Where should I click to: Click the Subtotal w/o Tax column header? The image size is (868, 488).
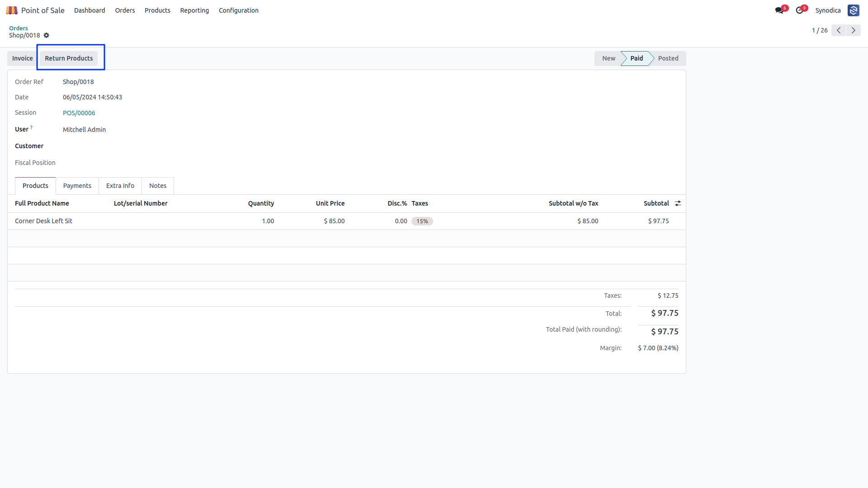[573, 203]
